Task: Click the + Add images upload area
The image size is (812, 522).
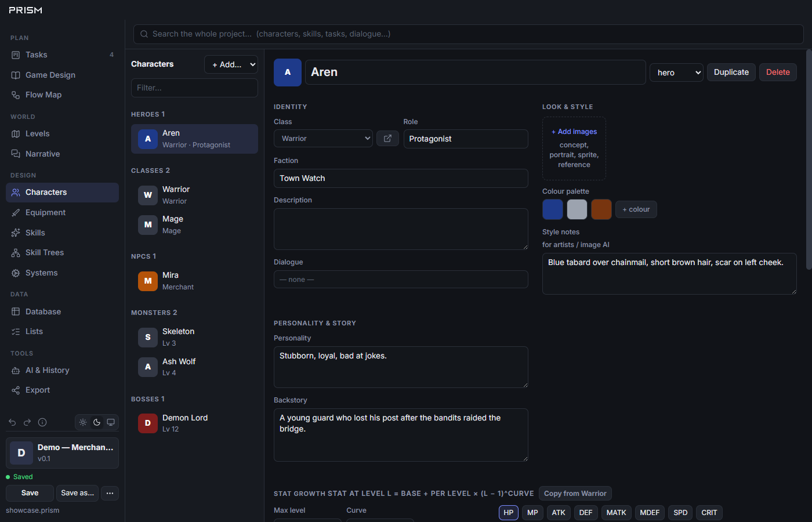Action: click(x=574, y=148)
